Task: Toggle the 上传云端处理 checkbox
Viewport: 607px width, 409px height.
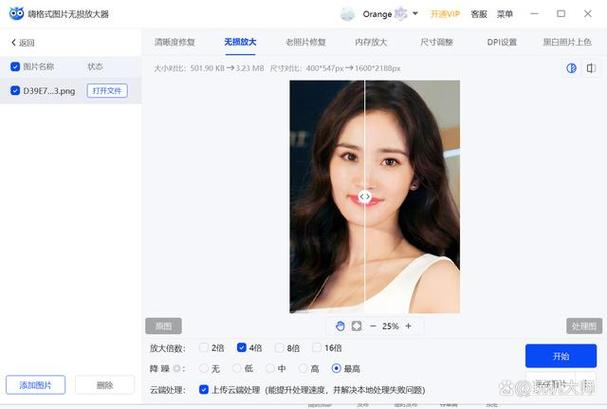Action: 204,389
